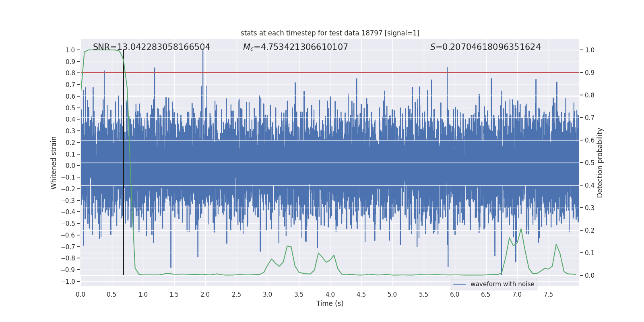The image size is (644, 322).
Task: Click the plot title mentioning test data 18797
Action: pyautogui.click(x=330, y=33)
